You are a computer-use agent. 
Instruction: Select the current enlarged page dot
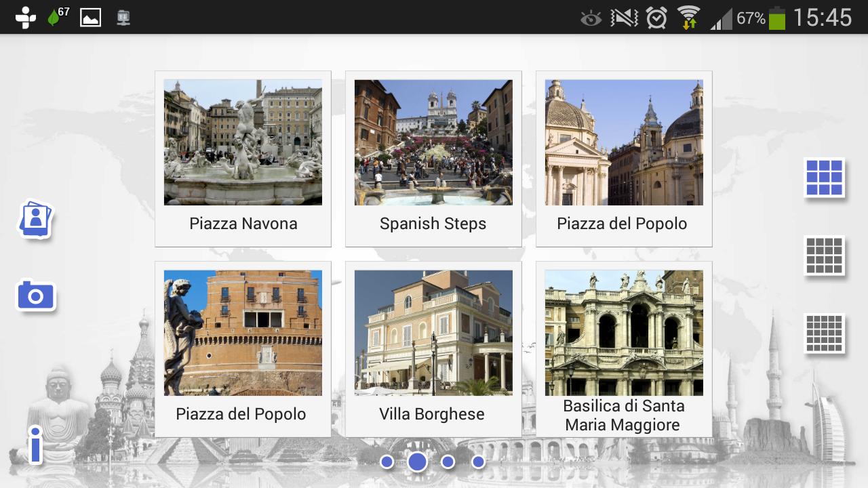pos(417,462)
